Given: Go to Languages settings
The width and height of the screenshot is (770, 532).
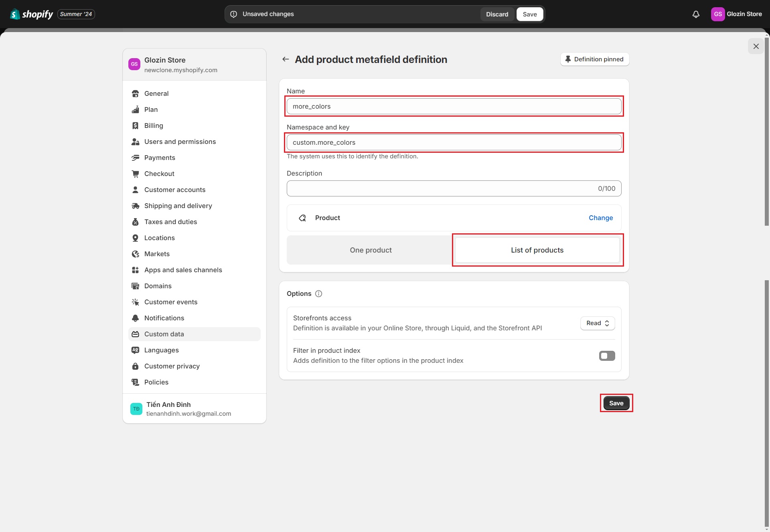Looking at the screenshot, I should click(x=161, y=350).
